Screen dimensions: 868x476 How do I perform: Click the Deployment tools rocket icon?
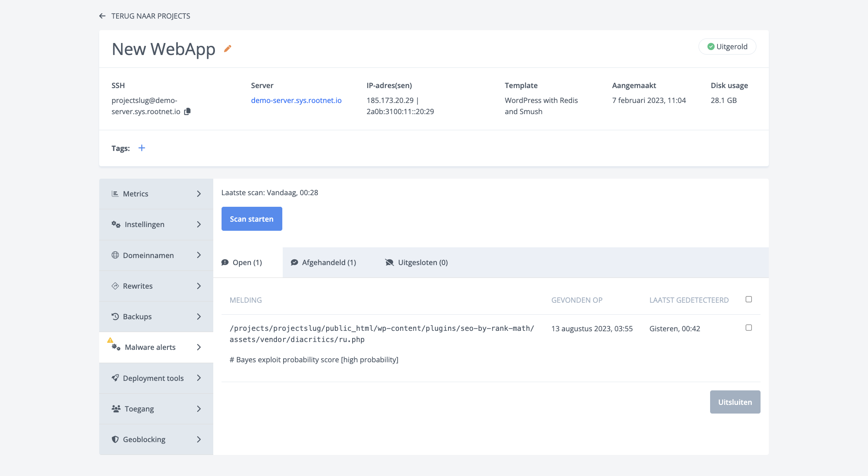point(115,378)
